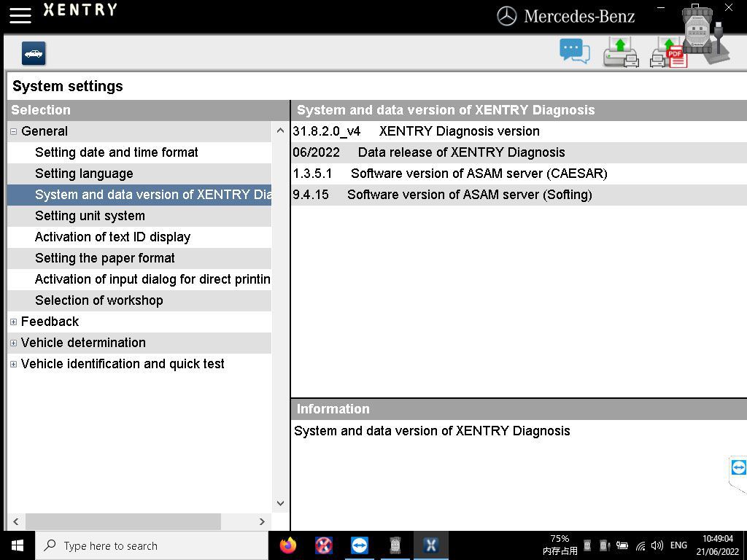This screenshot has width=747, height=560.
Task: Click the vehicle car icon button
Action: click(x=34, y=53)
